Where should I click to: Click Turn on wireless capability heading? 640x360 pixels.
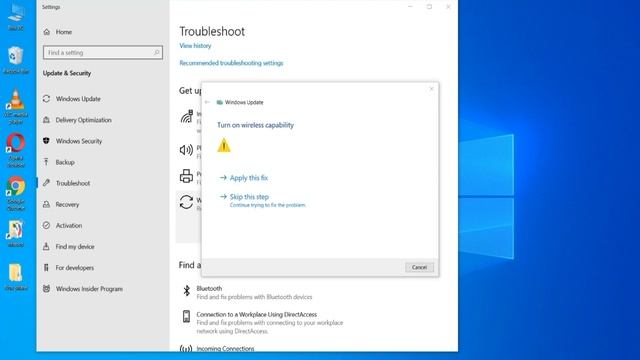255,125
